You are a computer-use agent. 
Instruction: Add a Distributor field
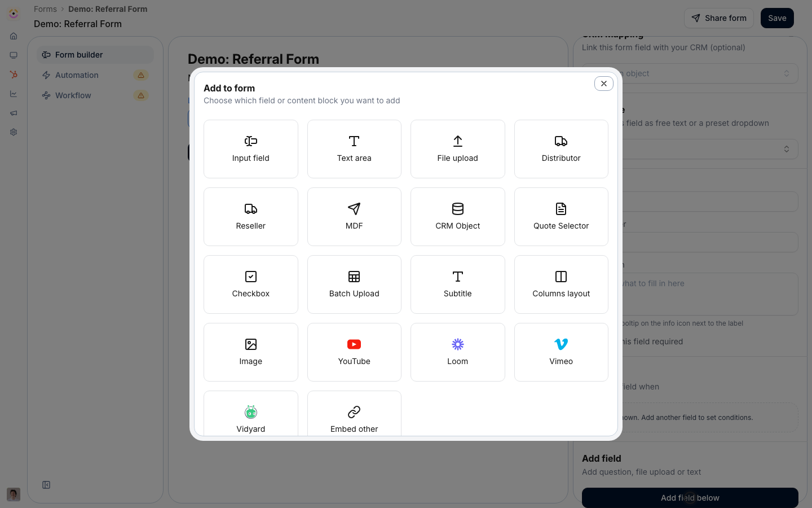(561, 149)
